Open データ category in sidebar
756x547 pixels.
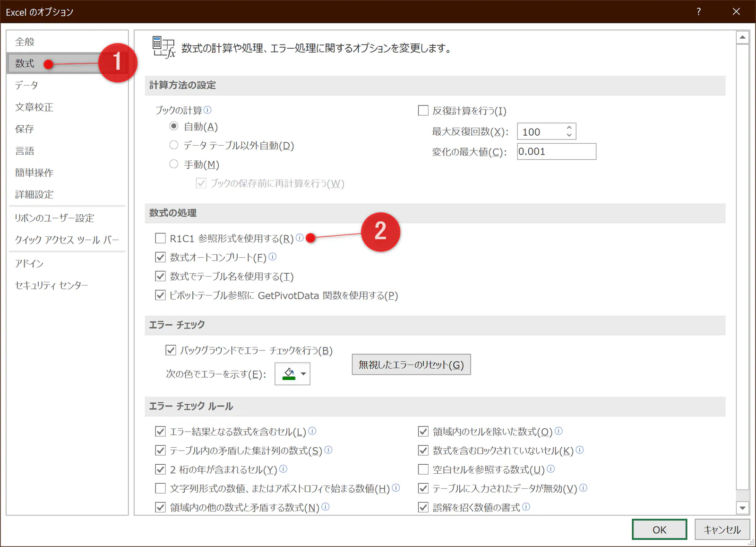[68, 85]
